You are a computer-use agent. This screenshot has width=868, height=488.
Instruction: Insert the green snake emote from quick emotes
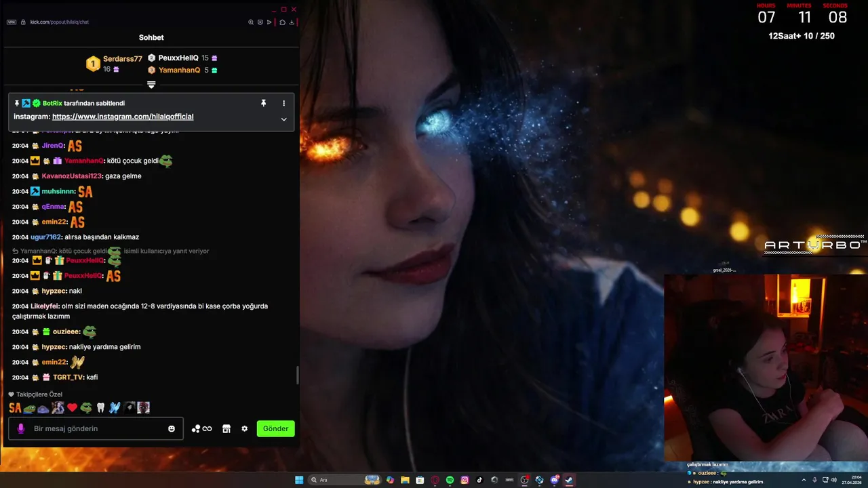coord(86,408)
